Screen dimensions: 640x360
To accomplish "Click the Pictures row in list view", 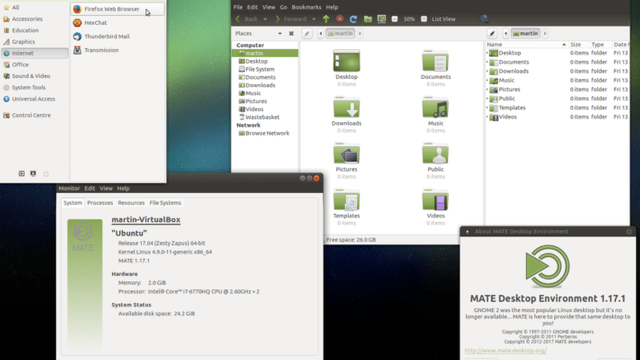I will (x=557, y=89).
